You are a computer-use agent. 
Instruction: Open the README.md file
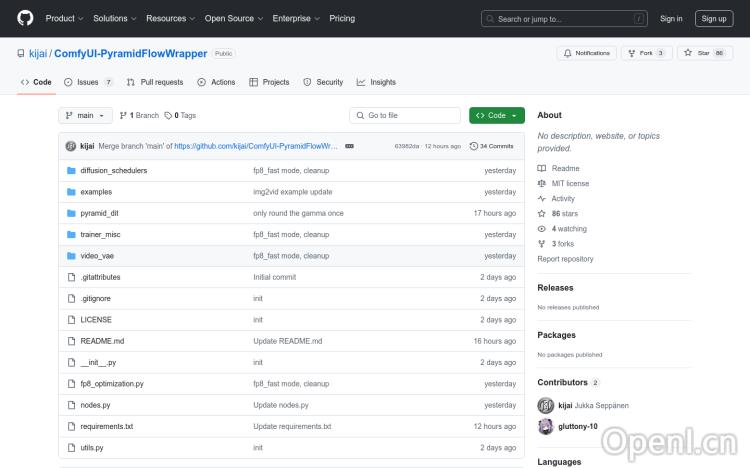(102, 341)
